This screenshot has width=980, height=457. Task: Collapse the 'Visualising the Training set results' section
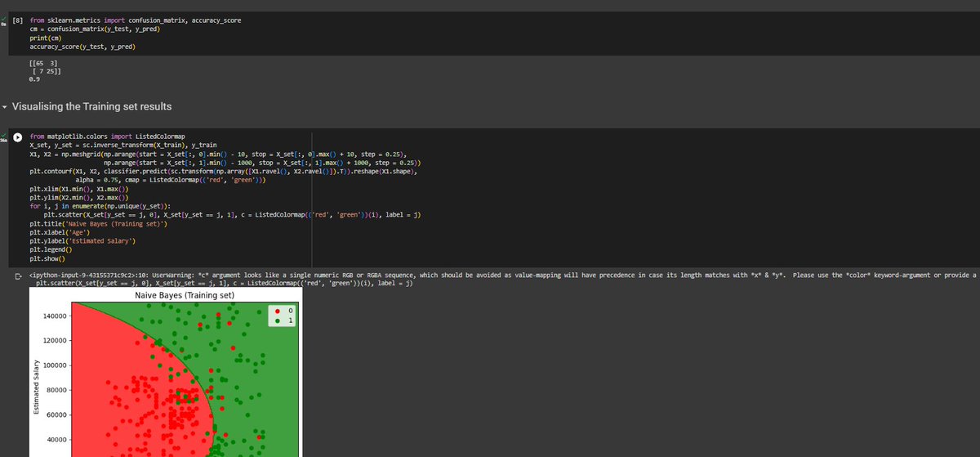point(5,107)
